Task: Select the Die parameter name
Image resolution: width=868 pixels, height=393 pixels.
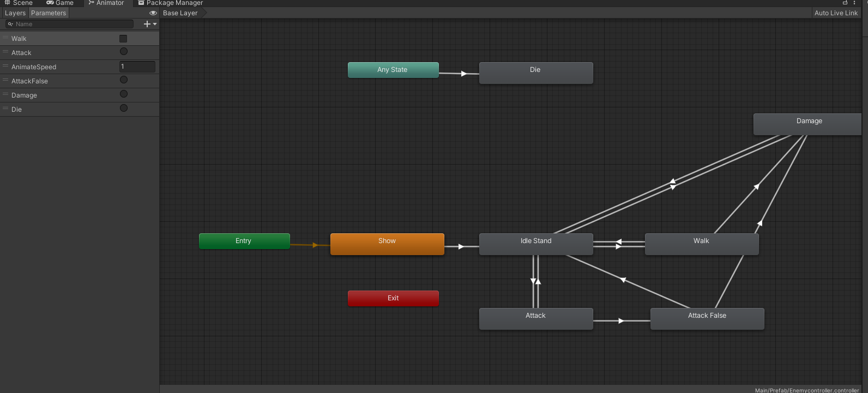Action: click(16, 110)
